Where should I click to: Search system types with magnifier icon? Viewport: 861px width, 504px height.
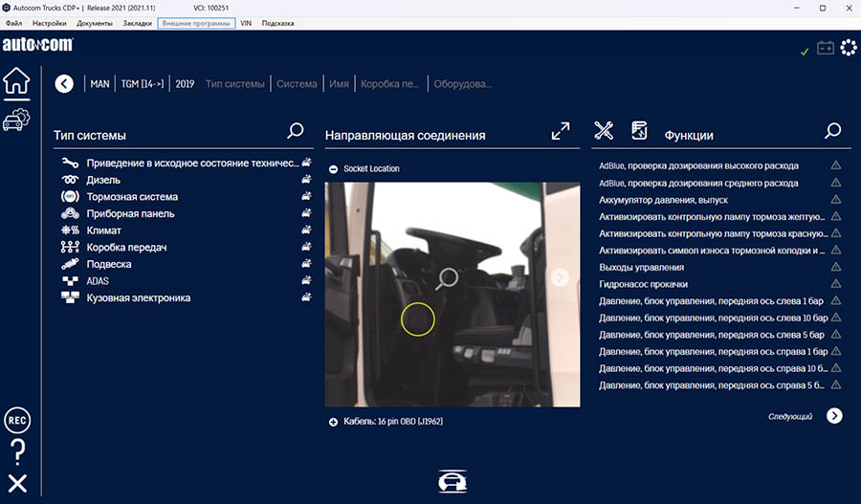tap(296, 131)
